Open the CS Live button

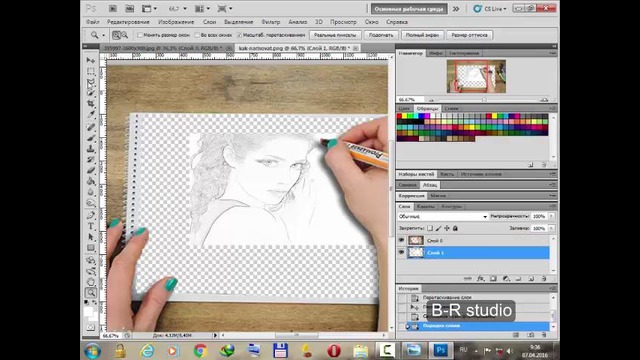(x=490, y=9)
